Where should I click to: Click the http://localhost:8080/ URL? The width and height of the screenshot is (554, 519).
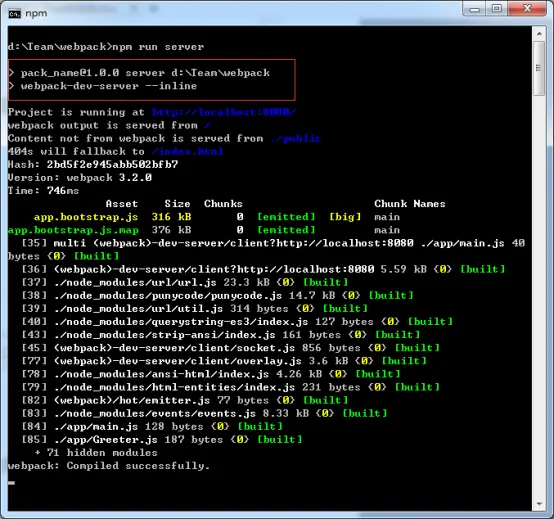224,112
